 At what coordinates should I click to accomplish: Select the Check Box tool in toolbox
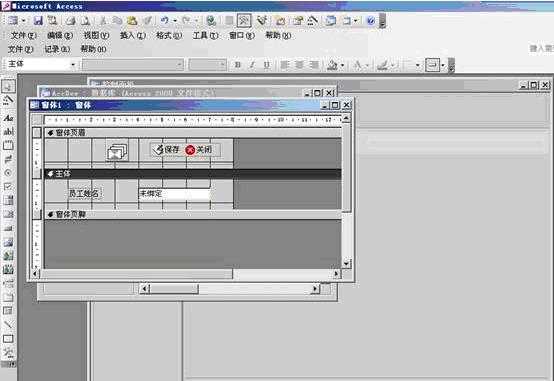[8, 186]
